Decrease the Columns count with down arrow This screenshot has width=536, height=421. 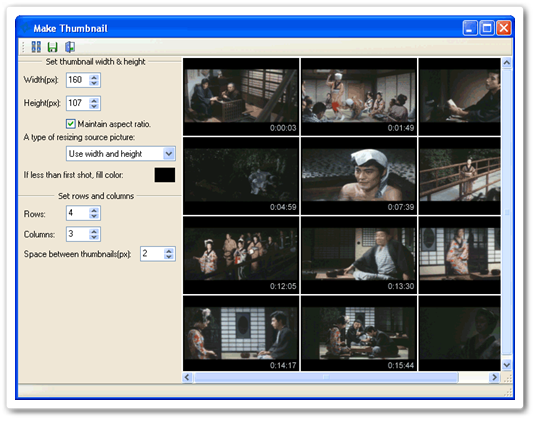(x=94, y=237)
